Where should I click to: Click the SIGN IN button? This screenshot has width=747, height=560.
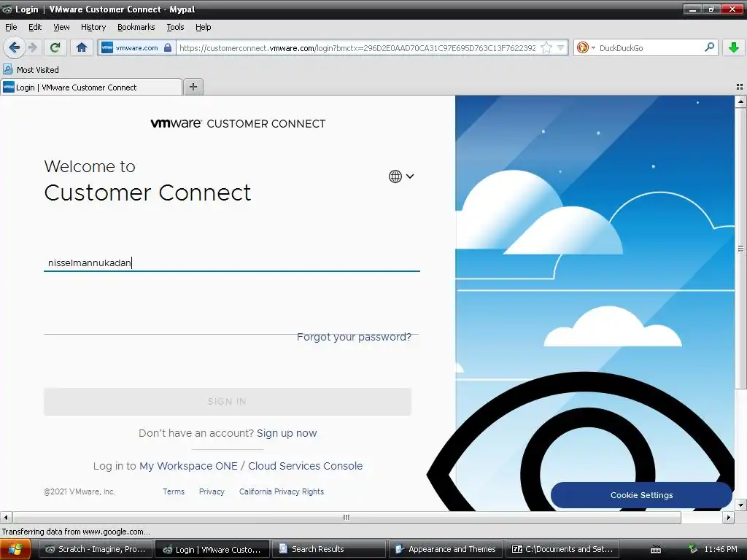pos(228,402)
